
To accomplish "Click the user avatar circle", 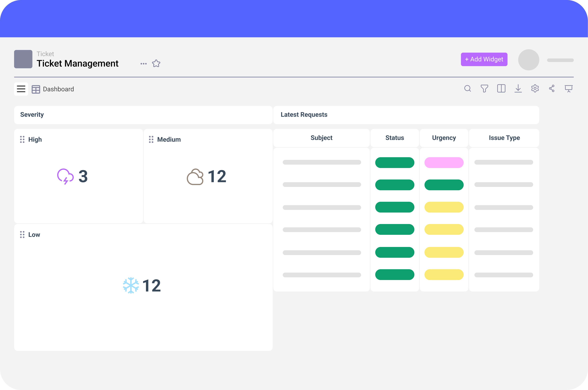I will (529, 60).
